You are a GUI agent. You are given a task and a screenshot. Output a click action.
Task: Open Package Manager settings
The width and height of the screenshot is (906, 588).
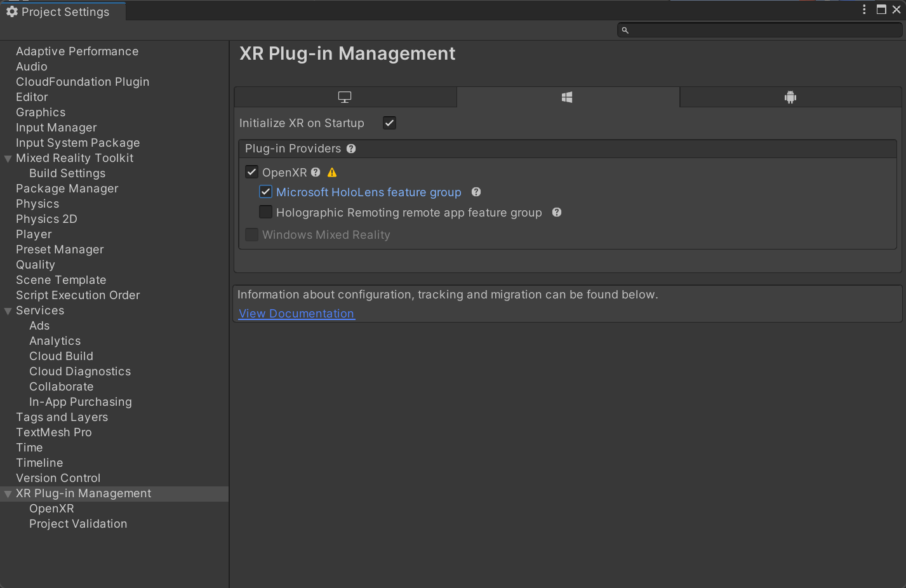click(x=67, y=189)
